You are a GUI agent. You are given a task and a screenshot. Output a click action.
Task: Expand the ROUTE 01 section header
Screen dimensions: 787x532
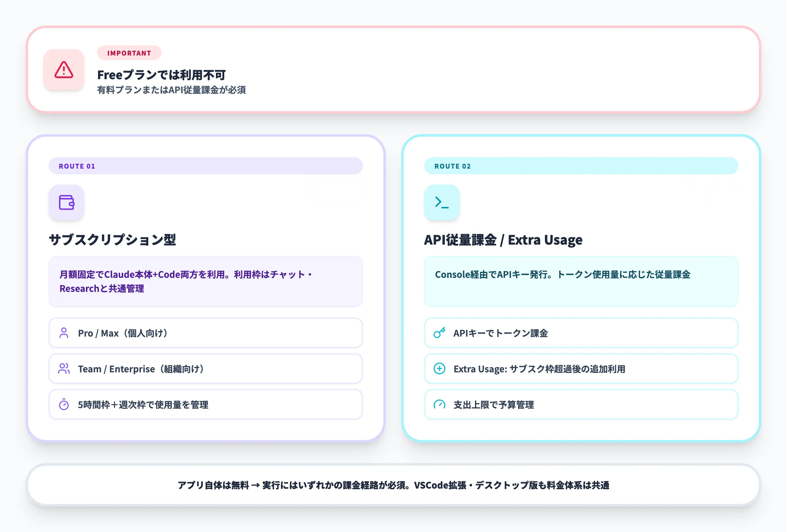(206, 166)
